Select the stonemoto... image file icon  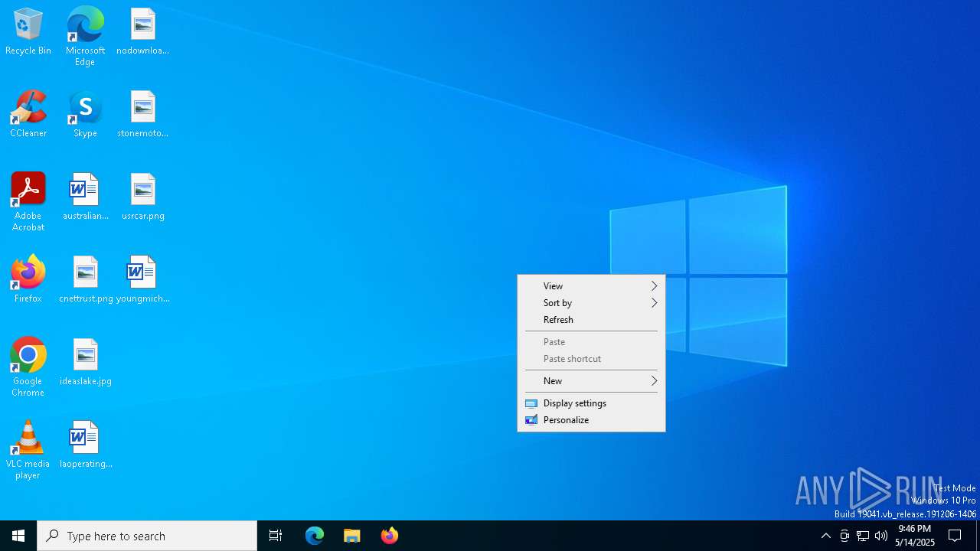(142, 115)
